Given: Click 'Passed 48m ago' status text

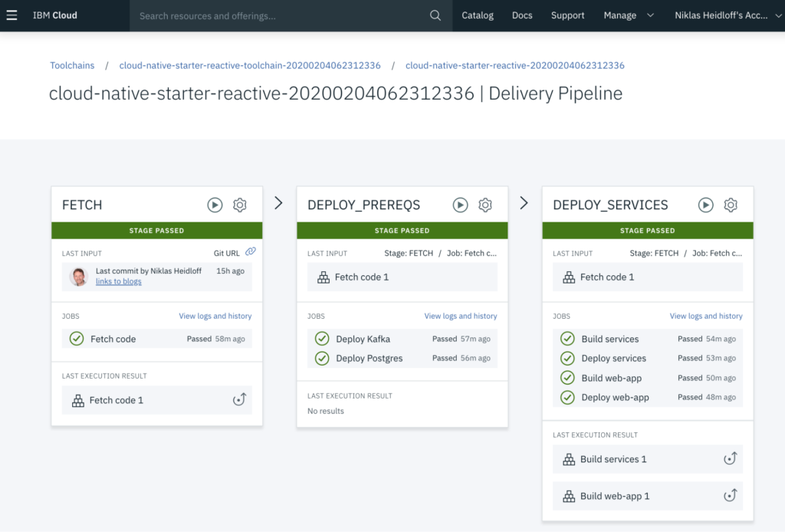Looking at the screenshot, I should [706, 397].
